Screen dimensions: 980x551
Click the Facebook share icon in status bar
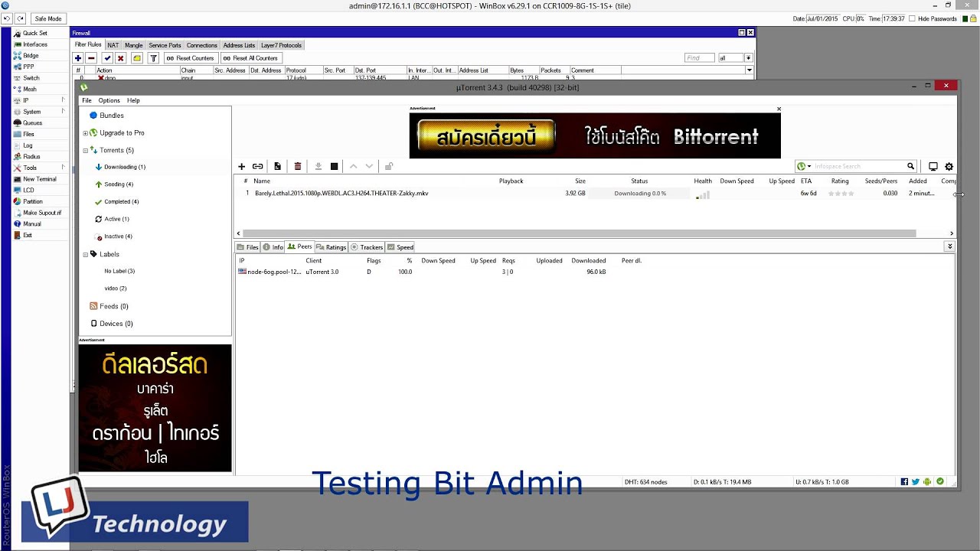904,482
